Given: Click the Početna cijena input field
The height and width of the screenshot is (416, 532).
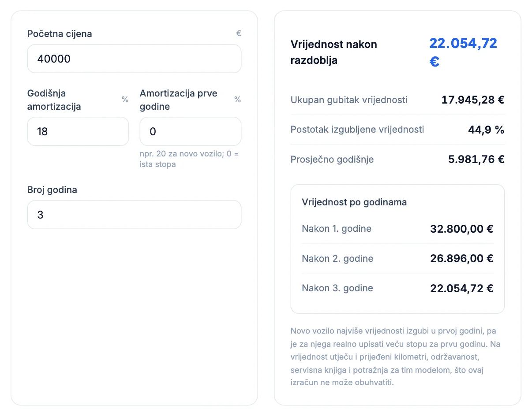Looking at the screenshot, I should [134, 59].
